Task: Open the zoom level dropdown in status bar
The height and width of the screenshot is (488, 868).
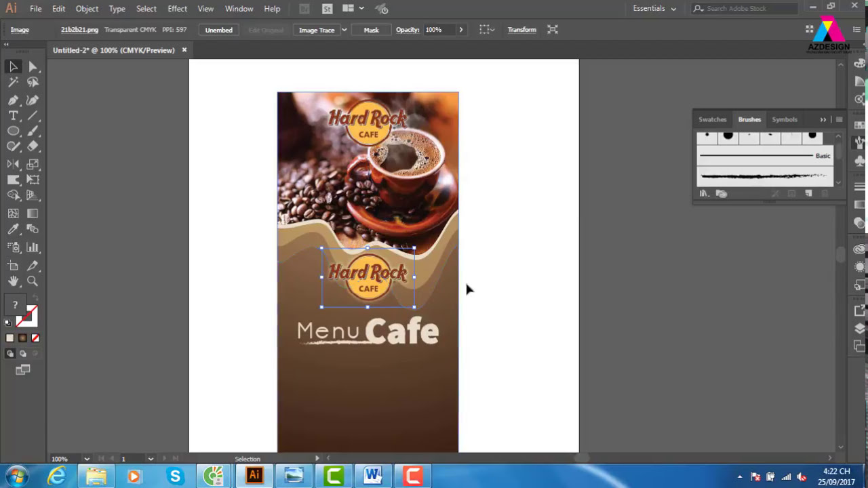Action: click(x=87, y=459)
